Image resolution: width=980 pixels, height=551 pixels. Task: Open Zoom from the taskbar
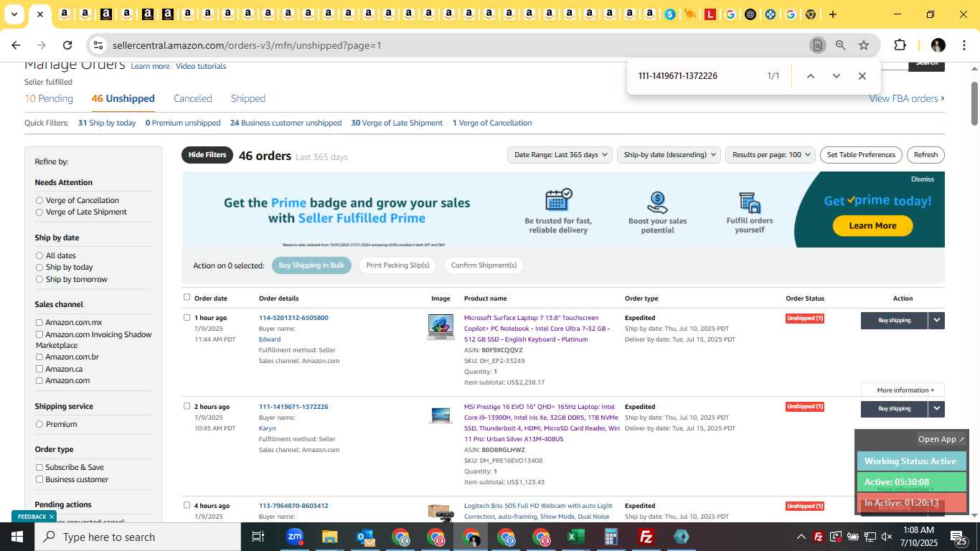click(295, 537)
